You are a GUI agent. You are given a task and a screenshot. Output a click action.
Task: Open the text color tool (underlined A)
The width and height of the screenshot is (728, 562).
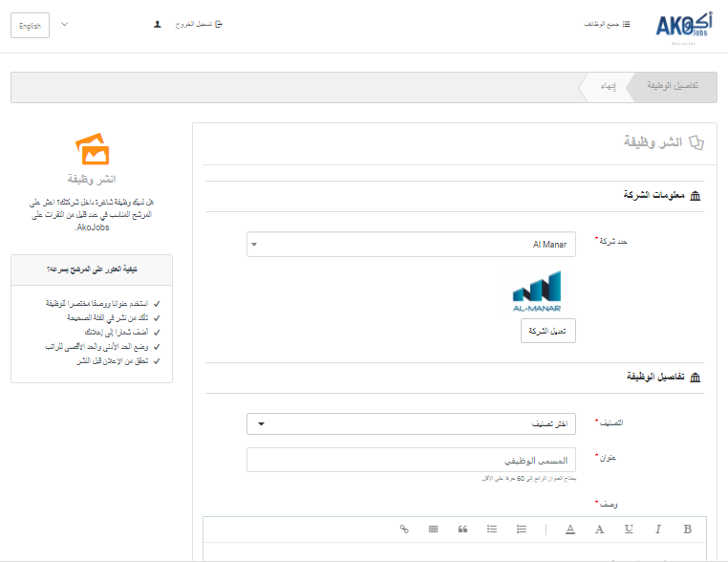click(x=570, y=529)
